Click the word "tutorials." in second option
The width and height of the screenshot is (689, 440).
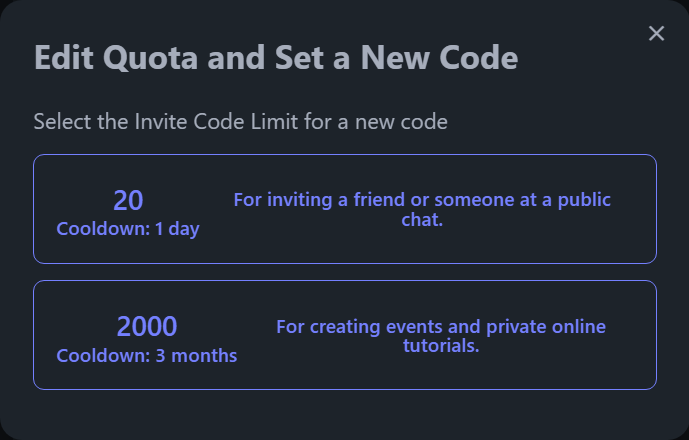pos(441,346)
